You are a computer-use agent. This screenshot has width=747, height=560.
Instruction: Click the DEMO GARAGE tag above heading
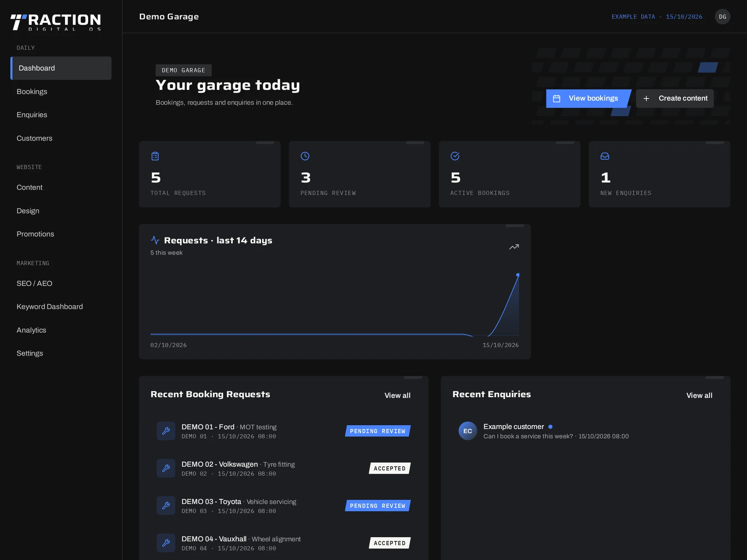click(x=183, y=70)
